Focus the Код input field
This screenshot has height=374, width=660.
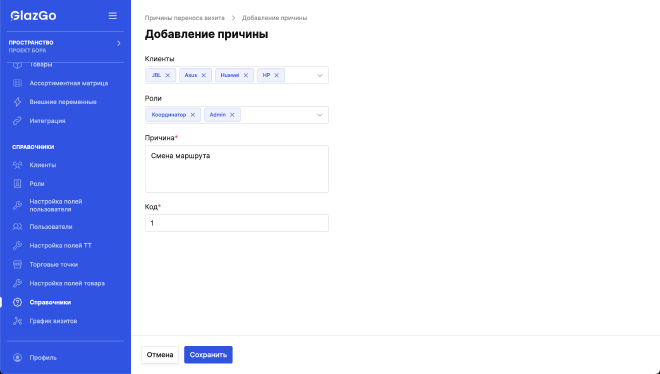point(237,223)
